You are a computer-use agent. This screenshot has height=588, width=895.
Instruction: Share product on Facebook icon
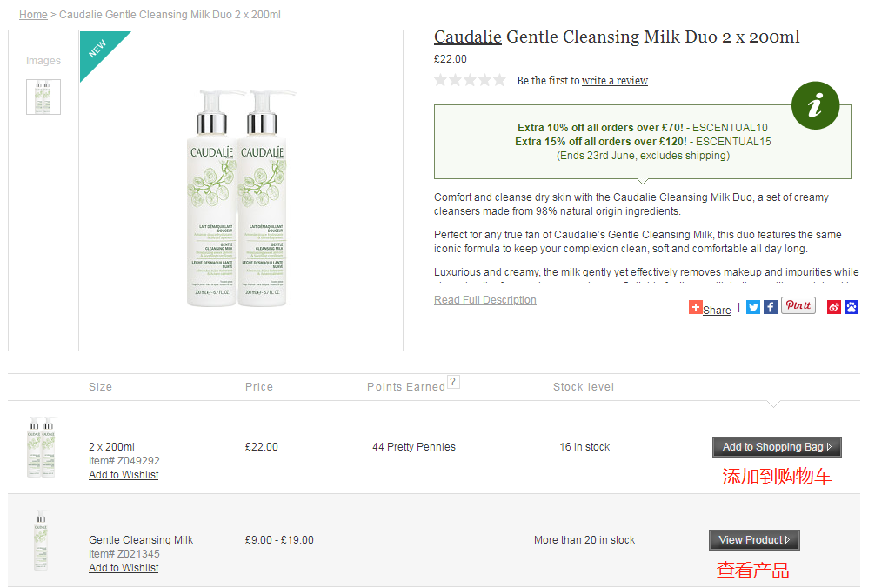pos(770,307)
